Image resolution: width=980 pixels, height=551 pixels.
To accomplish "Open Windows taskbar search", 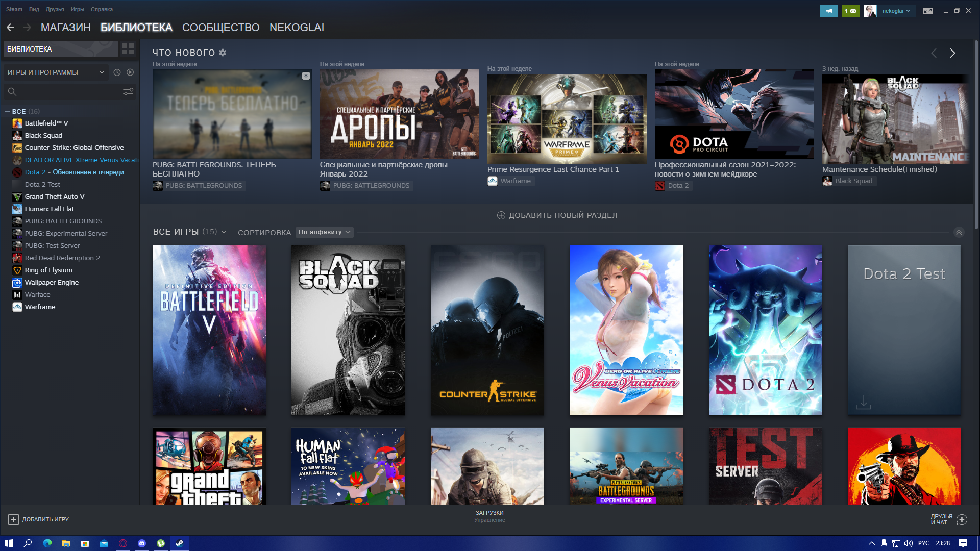I will (x=28, y=543).
